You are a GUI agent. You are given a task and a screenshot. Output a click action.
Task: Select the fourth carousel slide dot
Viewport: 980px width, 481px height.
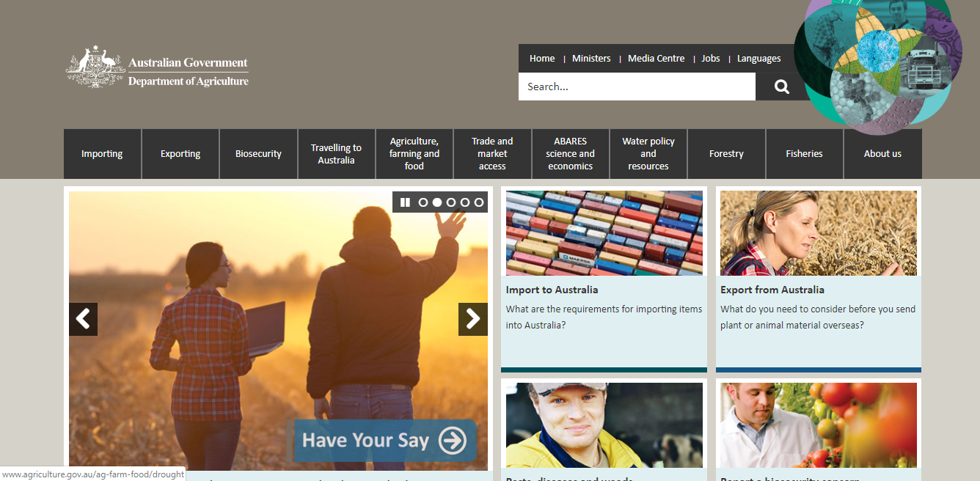(465, 202)
